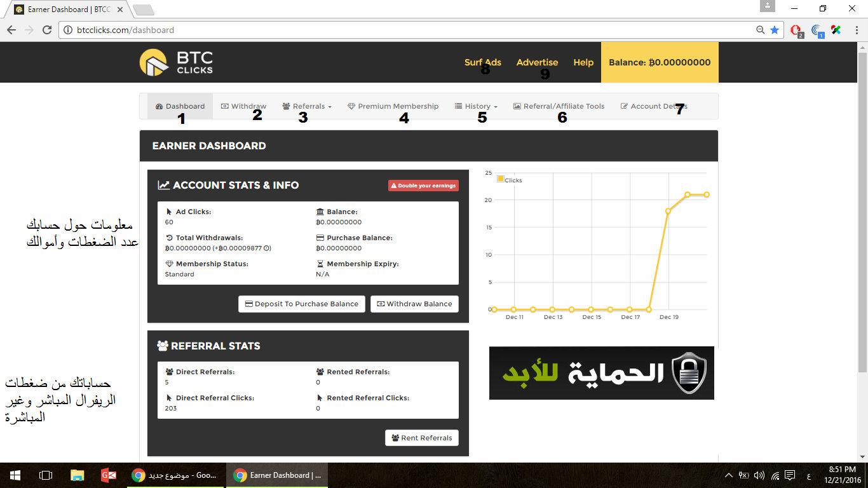Open the Premium Membership tab

tap(393, 106)
